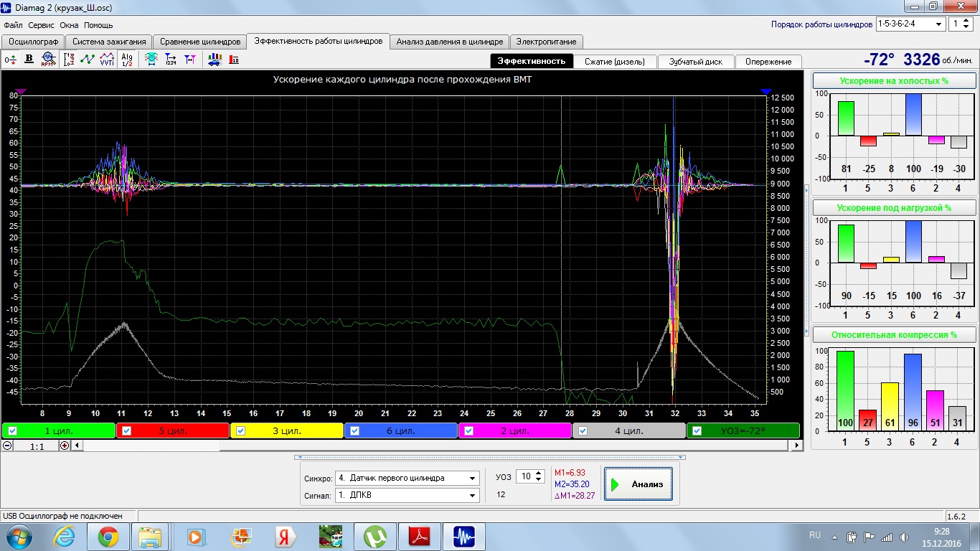Click the Ускорение на холостых % header
This screenshot has width=980, height=551.
pos(894,81)
